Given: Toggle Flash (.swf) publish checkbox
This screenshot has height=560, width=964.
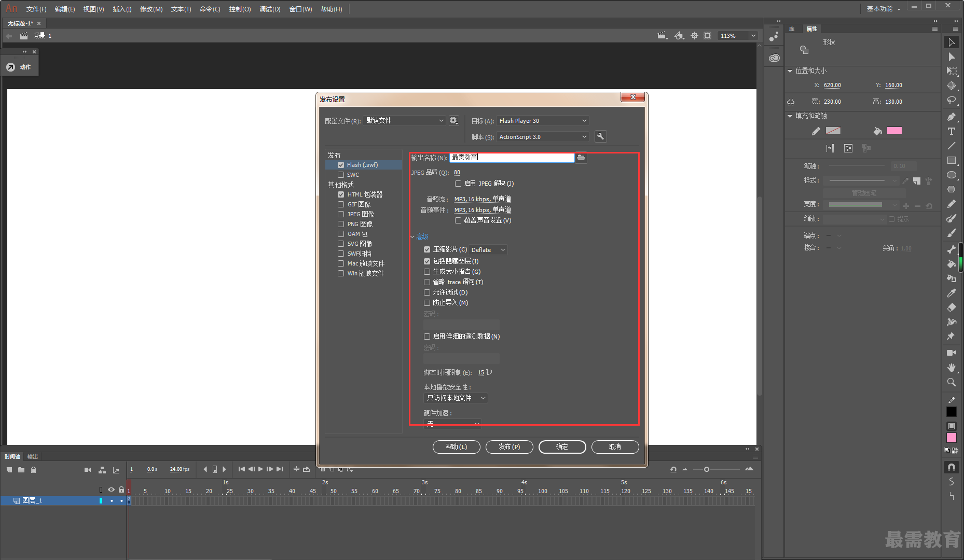Looking at the screenshot, I should coord(341,165).
